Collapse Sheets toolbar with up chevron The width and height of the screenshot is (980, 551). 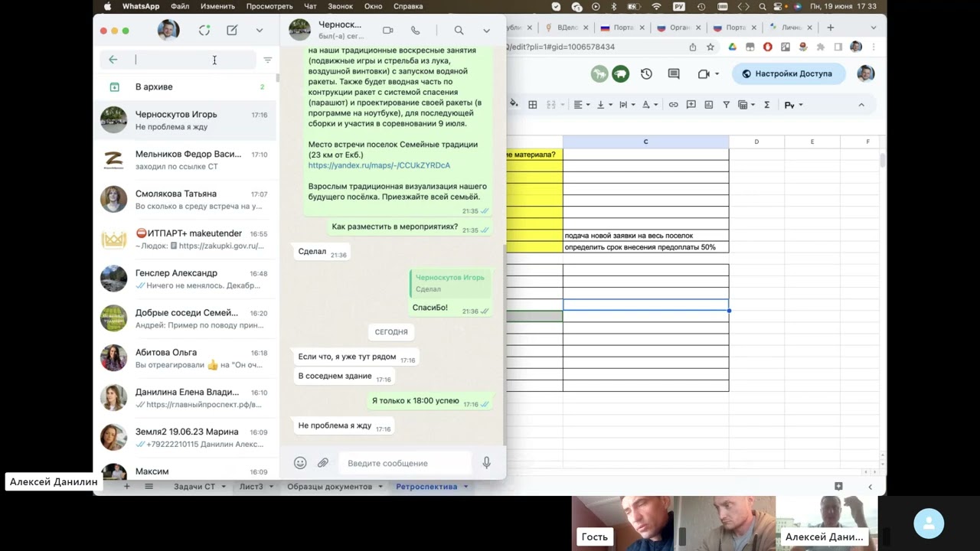pyautogui.click(x=861, y=105)
